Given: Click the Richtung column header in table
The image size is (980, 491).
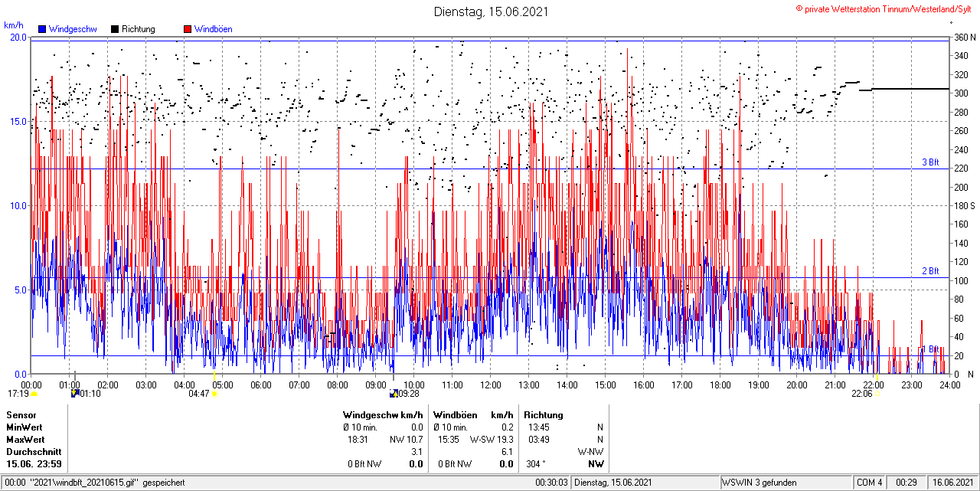Looking at the screenshot, I should pyautogui.click(x=543, y=415).
